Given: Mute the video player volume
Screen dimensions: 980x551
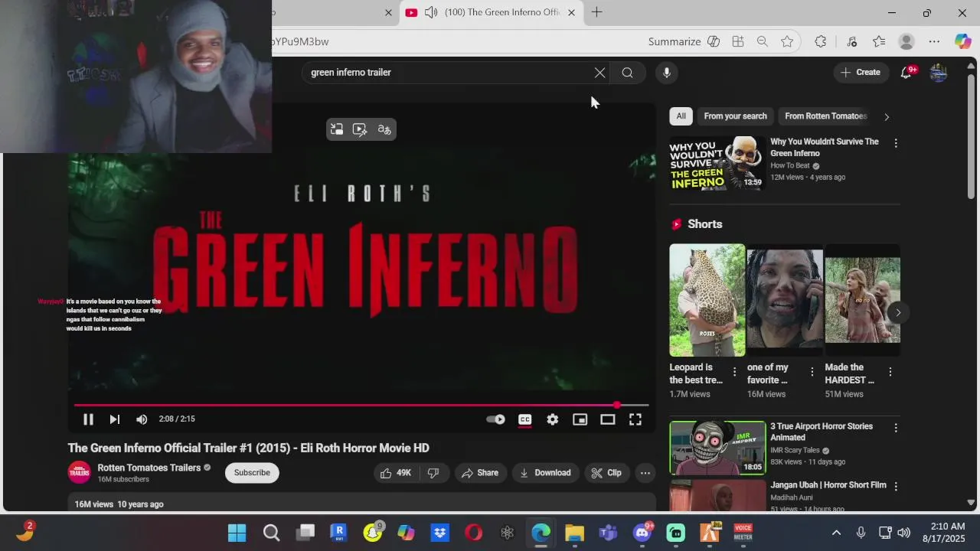Looking at the screenshot, I should [x=142, y=419].
